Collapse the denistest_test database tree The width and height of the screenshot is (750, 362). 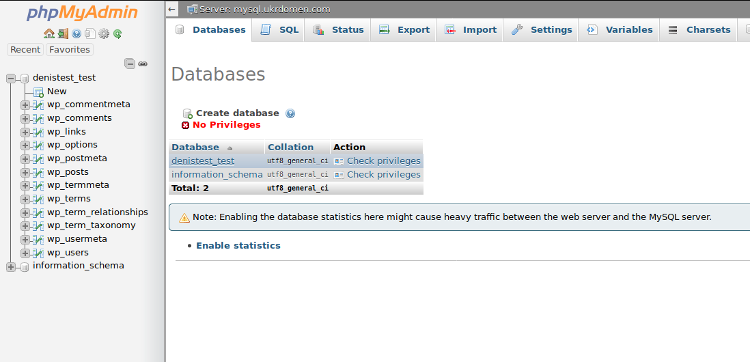(11, 78)
